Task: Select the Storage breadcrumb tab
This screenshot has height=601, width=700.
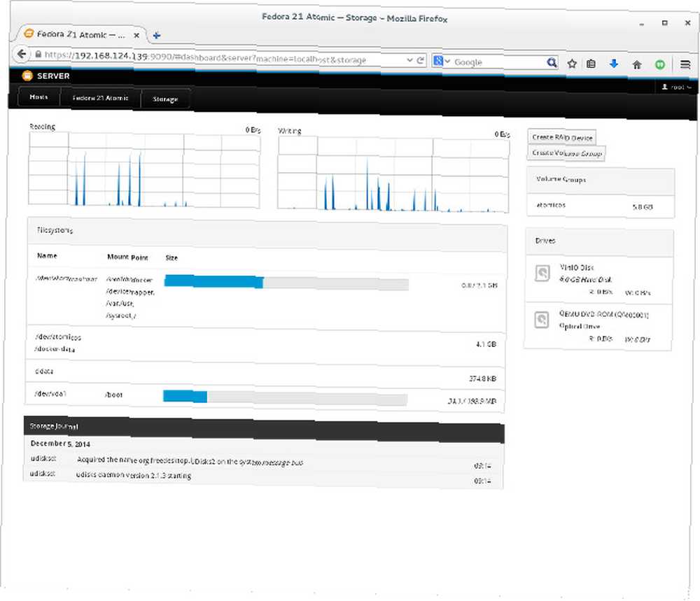Action: (x=166, y=99)
